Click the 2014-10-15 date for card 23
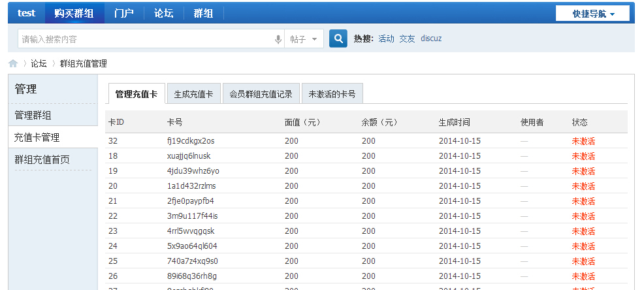 (x=460, y=231)
